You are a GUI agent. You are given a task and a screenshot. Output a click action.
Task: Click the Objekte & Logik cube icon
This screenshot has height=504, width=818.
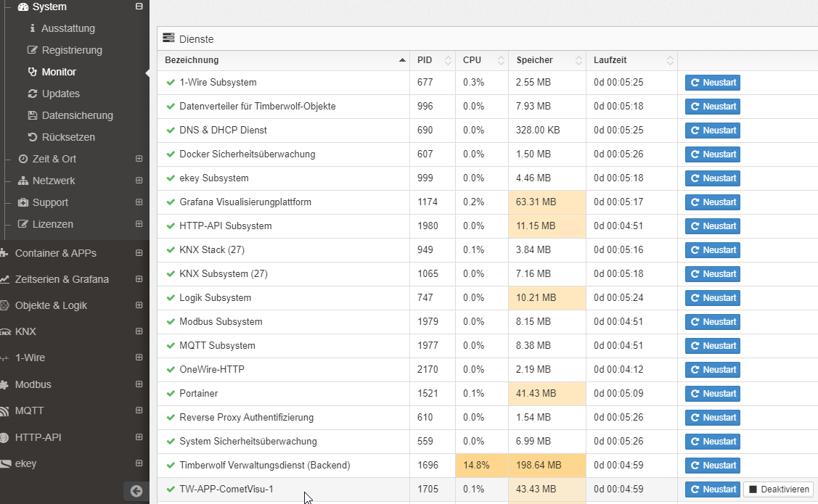(4, 305)
